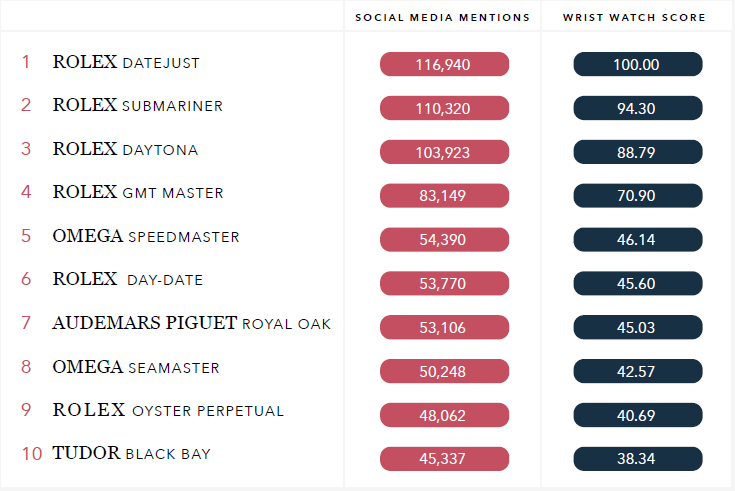Click the Rolex Daytona row label
This screenshot has height=491, width=735.
pos(125,149)
